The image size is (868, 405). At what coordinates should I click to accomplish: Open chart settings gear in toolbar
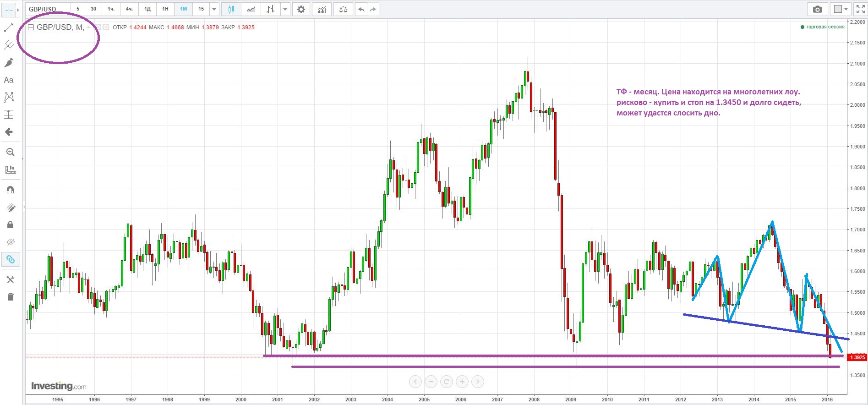click(301, 9)
